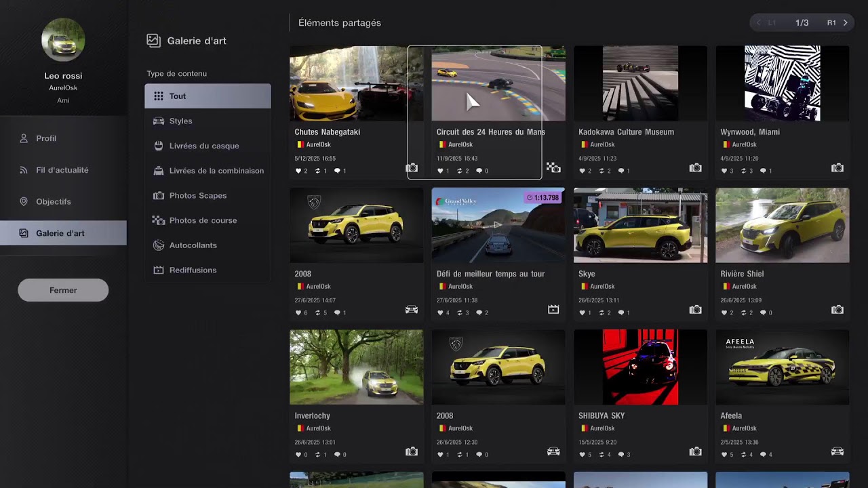The height and width of the screenshot is (488, 868).
Task: Filter content by Styles
Action: click(208, 121)
